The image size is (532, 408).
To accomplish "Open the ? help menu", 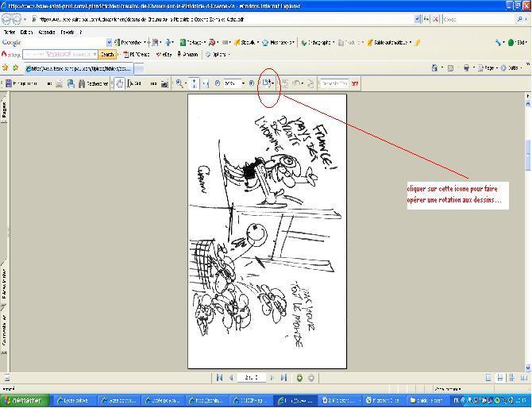I will coord(81,33).
